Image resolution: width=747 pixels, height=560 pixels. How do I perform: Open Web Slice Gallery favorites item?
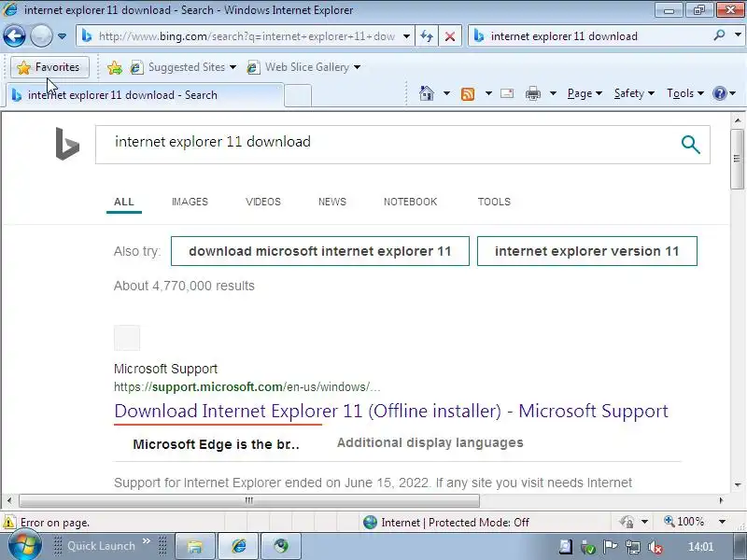tap(303, 67)
